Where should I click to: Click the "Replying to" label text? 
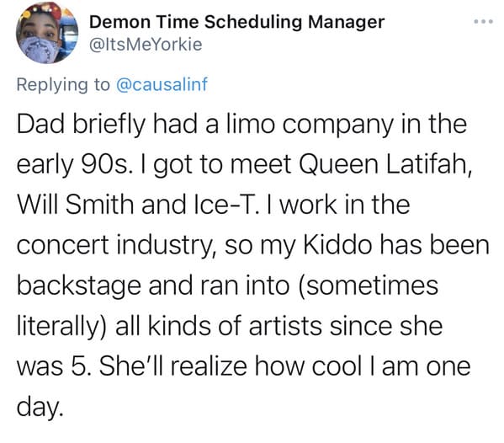click(x=63, y=85)
